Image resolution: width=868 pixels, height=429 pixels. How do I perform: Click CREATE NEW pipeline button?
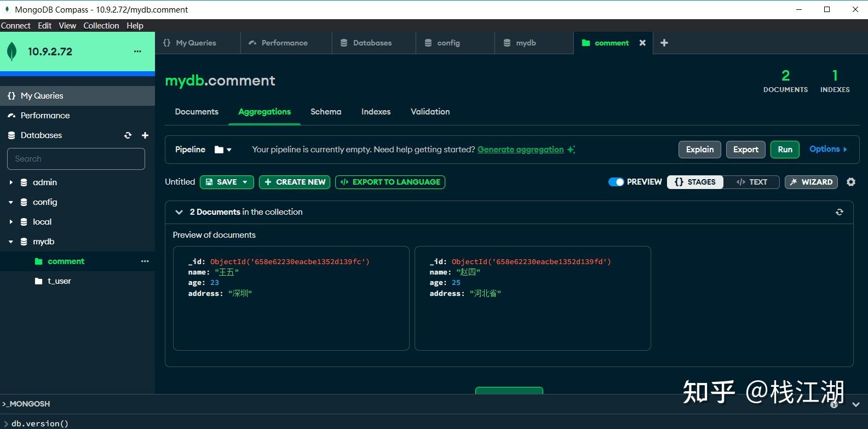[x=295, y=182]
